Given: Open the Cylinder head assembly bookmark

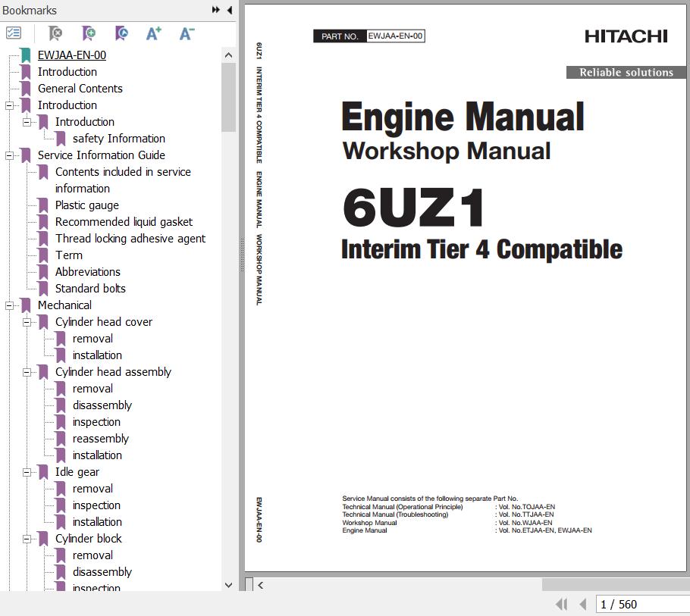Looking at the screenshot, I should [113, 372].
